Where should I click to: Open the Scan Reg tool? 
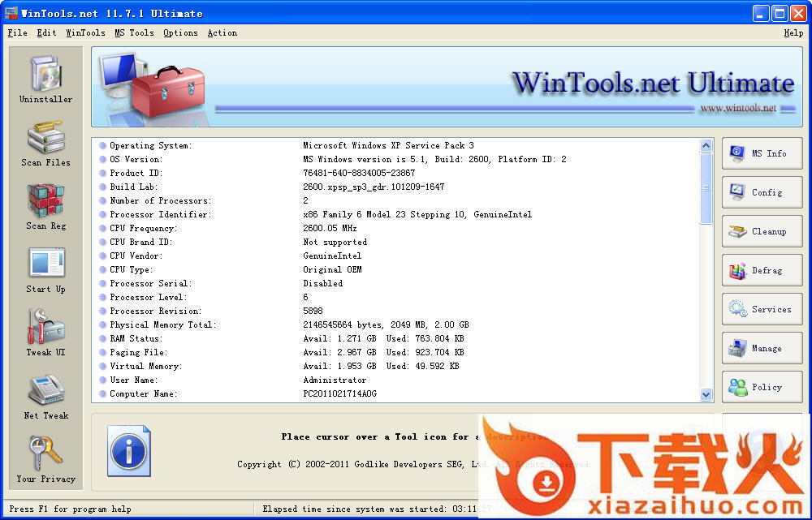[46, 207]
